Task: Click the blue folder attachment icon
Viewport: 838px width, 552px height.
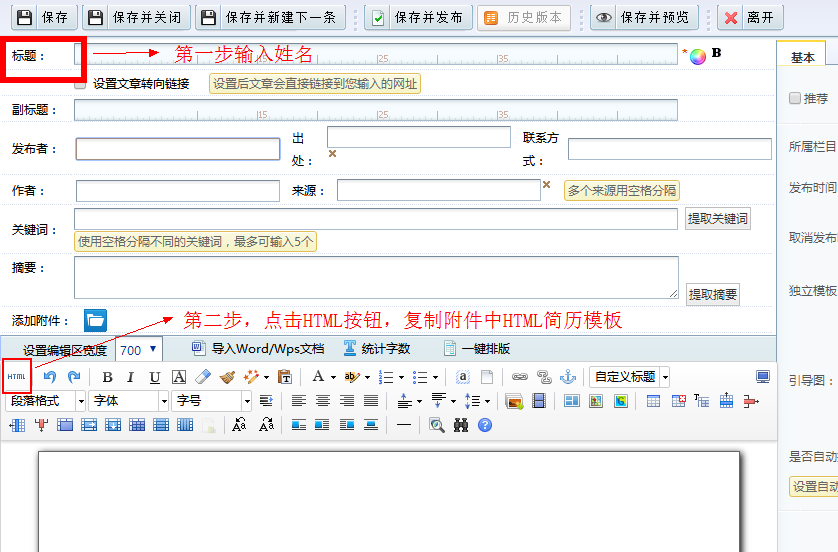Action: [95, 320]
